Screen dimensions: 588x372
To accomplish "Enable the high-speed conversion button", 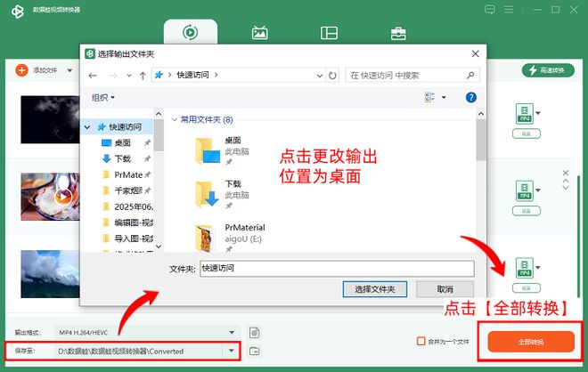I will [548, 70].
